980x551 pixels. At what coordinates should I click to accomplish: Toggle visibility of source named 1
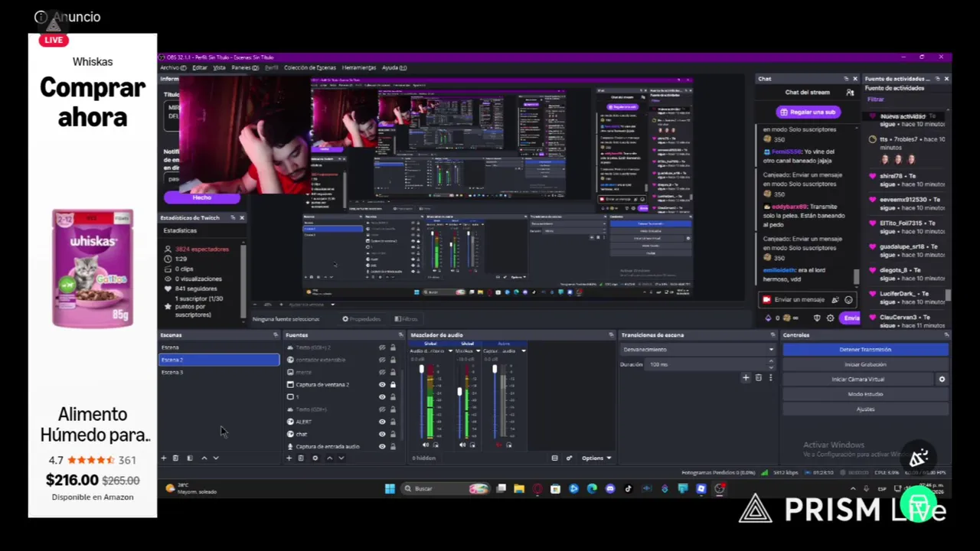pyautogui.click(x=382, y=396)
